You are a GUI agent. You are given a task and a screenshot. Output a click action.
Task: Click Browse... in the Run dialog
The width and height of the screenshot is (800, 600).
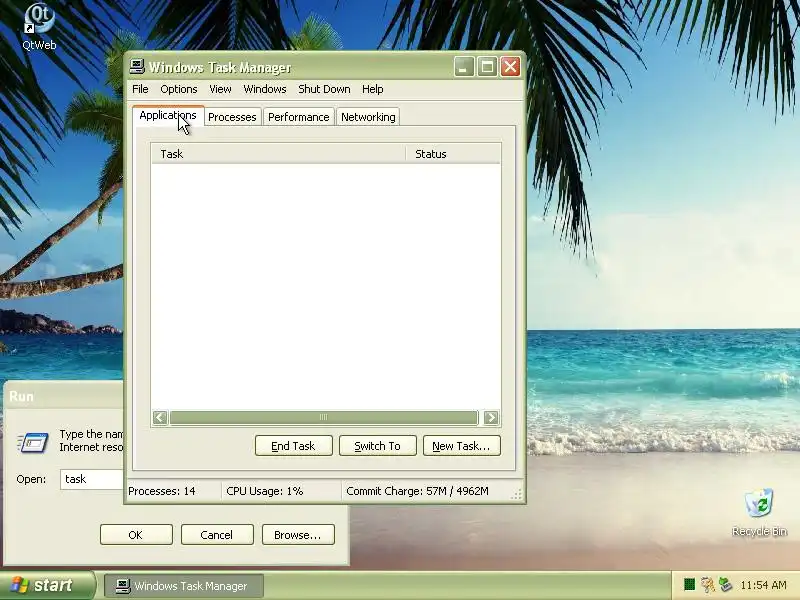298,535
